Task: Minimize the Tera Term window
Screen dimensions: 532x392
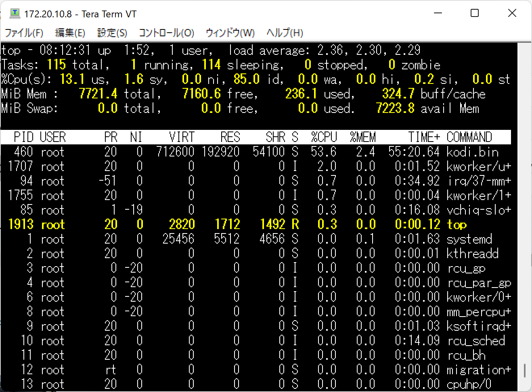Action: pos(438,13)
